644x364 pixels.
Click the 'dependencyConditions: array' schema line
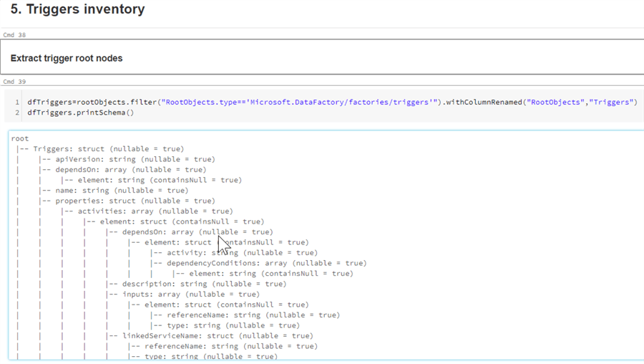[267, 263]
